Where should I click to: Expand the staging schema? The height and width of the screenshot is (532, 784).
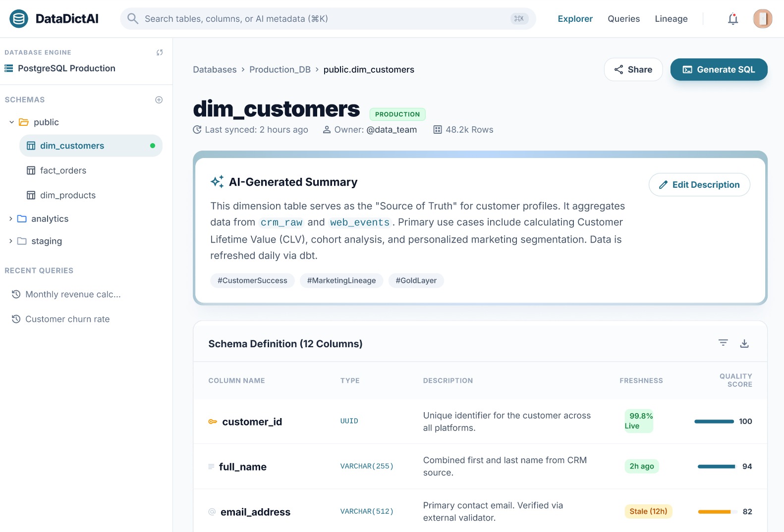click(x=11, y=241)
